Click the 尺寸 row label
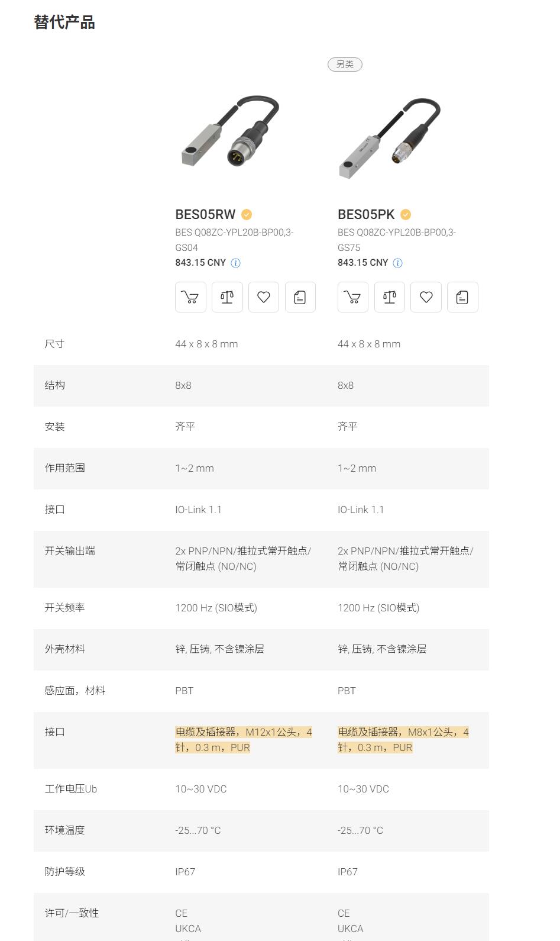 (x=54, y=344)
